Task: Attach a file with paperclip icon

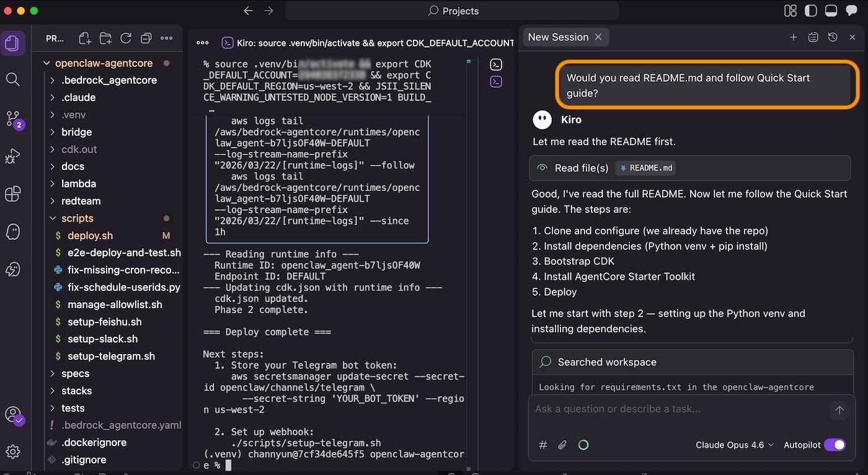Action: pos(562,445)
